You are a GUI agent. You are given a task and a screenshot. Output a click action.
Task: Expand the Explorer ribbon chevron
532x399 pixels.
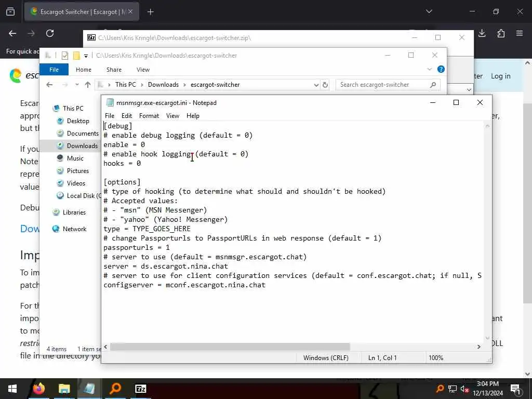click(x=430, y=69)
